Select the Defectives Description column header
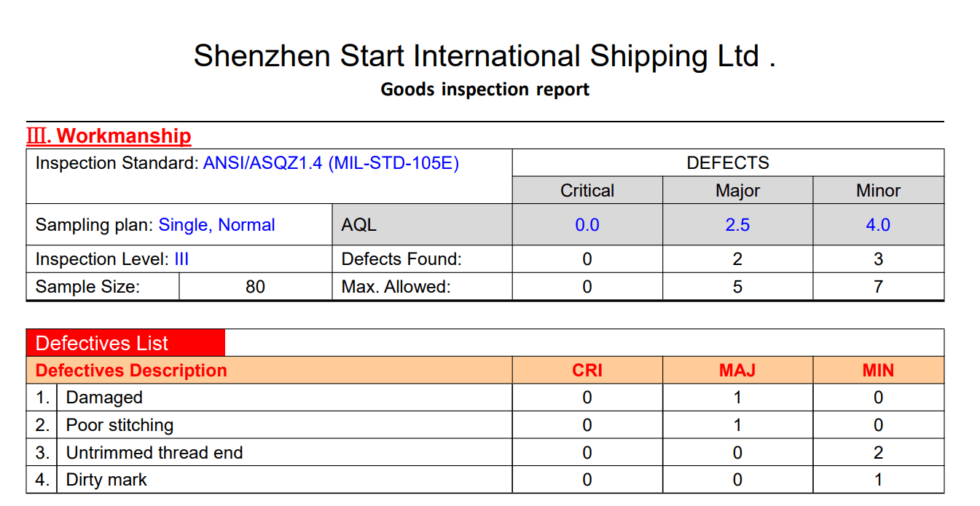 pyautogui.click(x=131, y=371)
